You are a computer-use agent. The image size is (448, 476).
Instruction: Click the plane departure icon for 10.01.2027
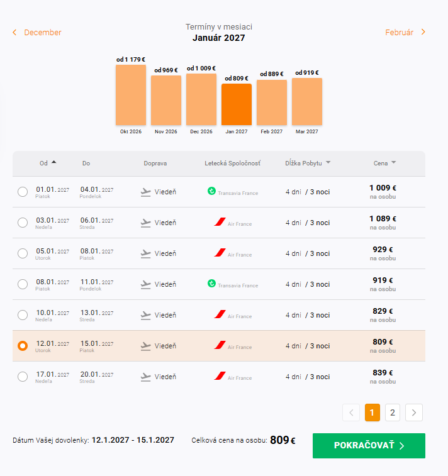click(x=146, y=316)
